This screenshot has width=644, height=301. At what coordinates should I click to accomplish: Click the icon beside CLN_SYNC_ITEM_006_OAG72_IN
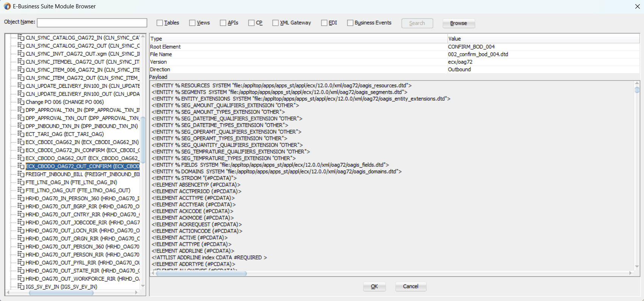pos(21,70)
